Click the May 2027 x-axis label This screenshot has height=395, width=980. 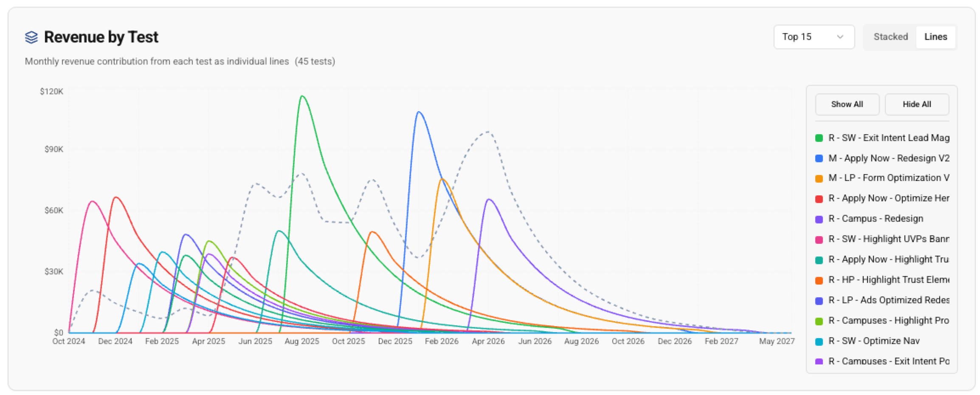tap(777, 341)
